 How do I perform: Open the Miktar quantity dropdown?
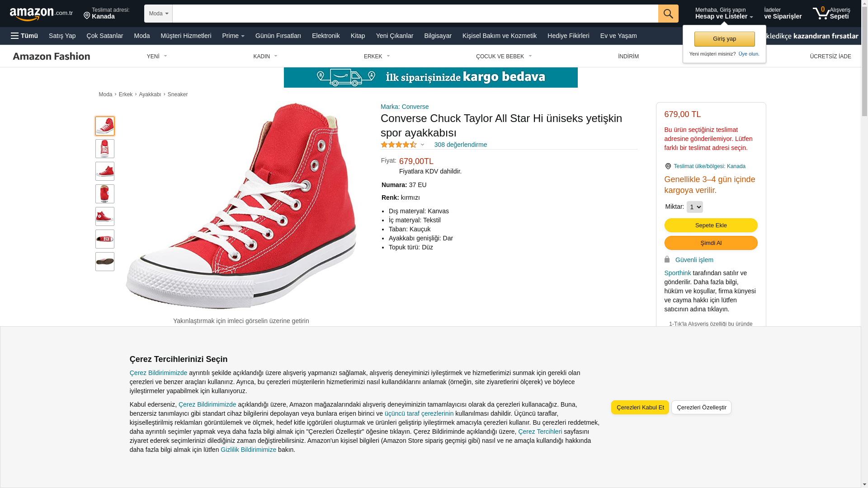(x=694, y=207)
